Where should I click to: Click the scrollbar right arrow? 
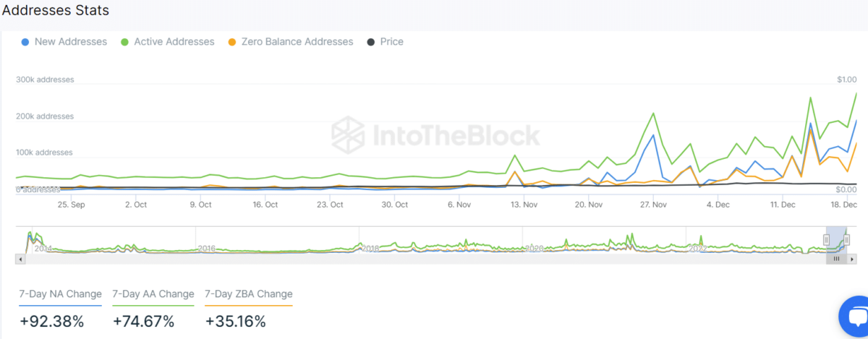click(851, 258)
